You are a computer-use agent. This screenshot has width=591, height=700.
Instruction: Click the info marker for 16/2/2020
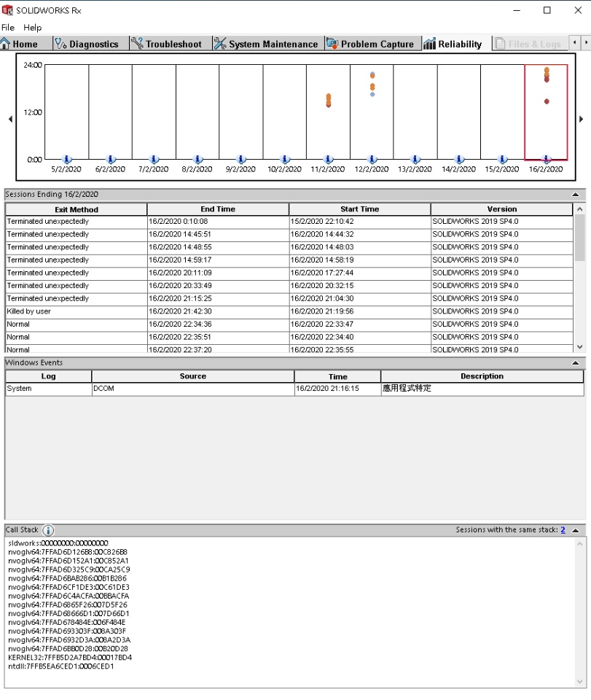coord(547,159)
